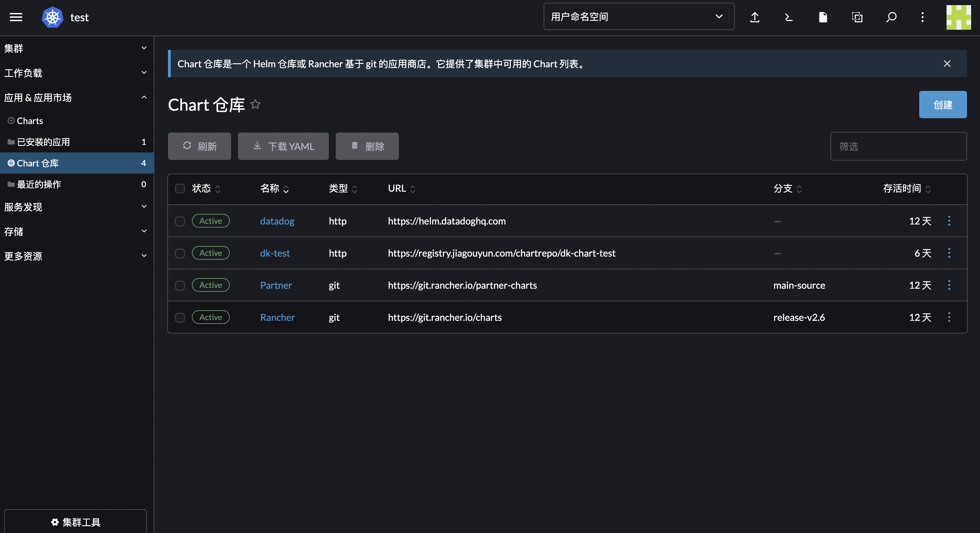The width and height of the screenshot is (980, 533).
Task: Click the 删除 button
Action: point(367,146)
